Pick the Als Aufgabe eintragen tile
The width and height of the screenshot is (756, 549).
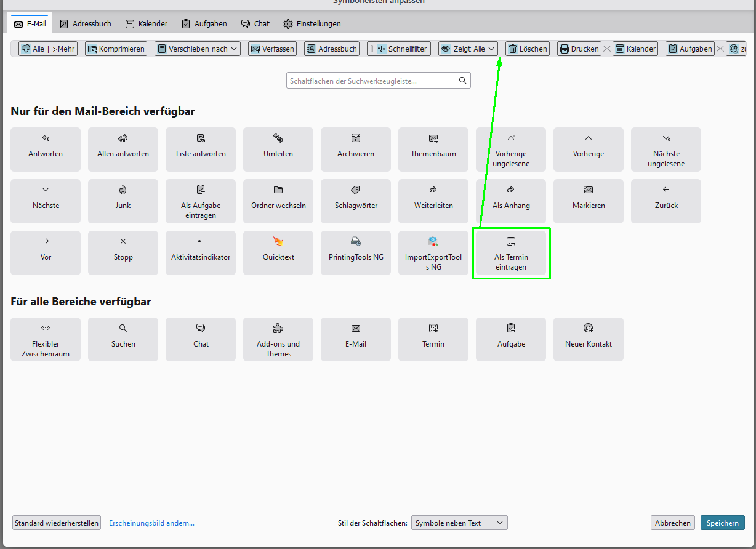click(x=201, y=201)
